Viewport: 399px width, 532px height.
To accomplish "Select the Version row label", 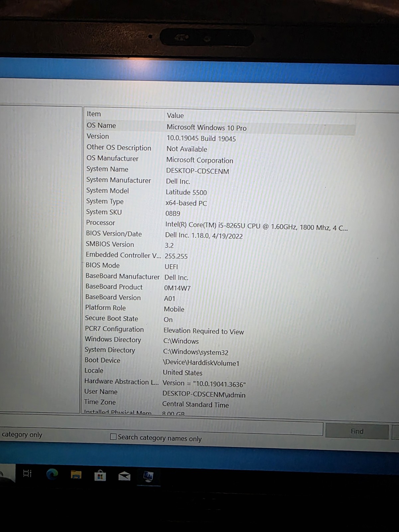I will click(98, 136).
